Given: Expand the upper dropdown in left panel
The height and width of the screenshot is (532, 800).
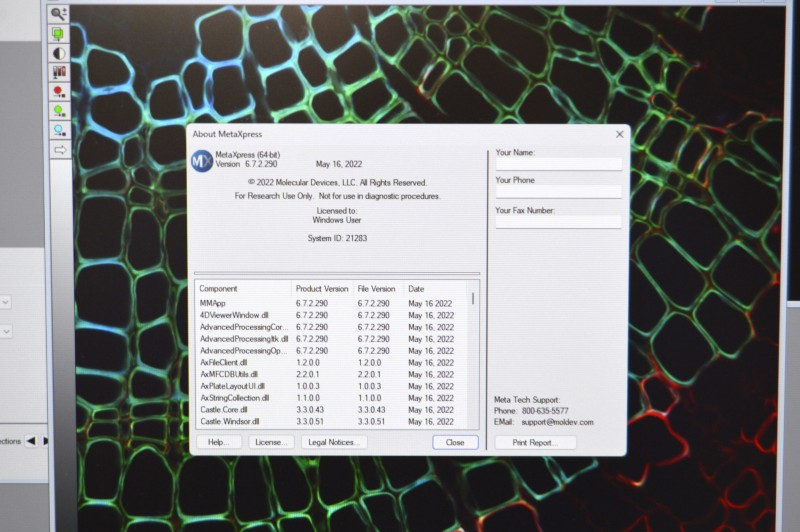Looking at the screenshot, I should [x=5, y=301].
